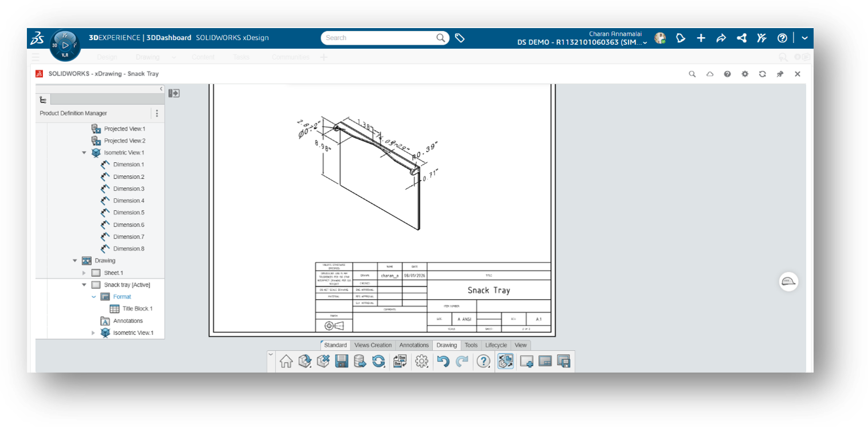The image size is (868, 427).
Task: Select Dimension.1 in tree
Action: (x=129, y=165)
